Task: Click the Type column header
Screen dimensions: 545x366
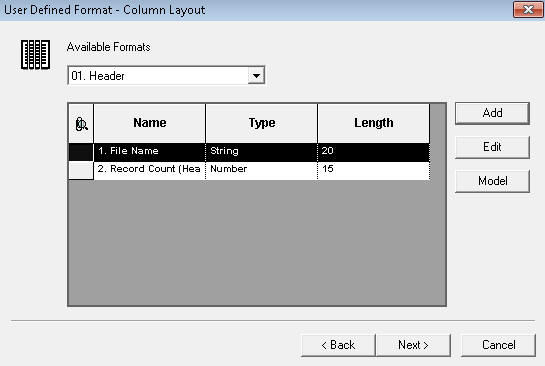Action: pos(262,123)
